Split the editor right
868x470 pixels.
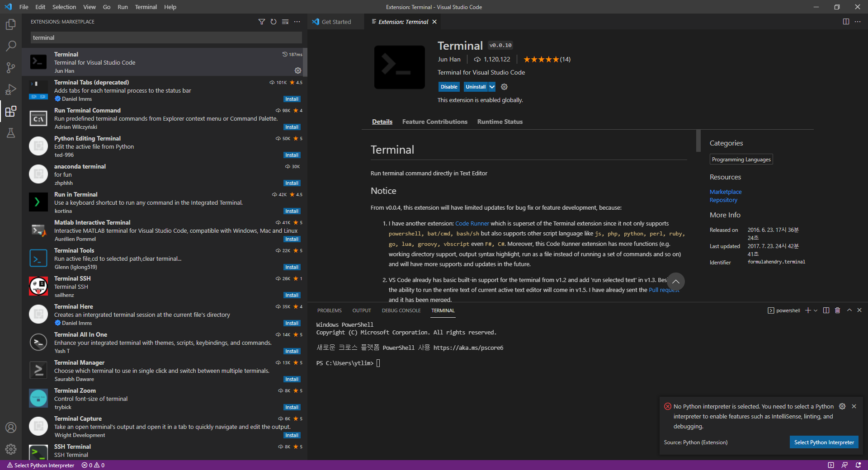(846, 22)
